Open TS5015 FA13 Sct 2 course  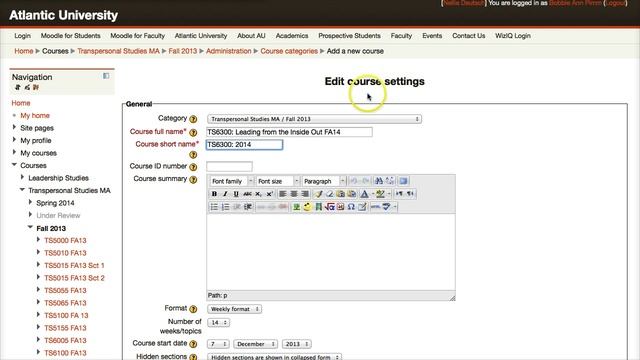pyautogui.click(x=74, y=278)
